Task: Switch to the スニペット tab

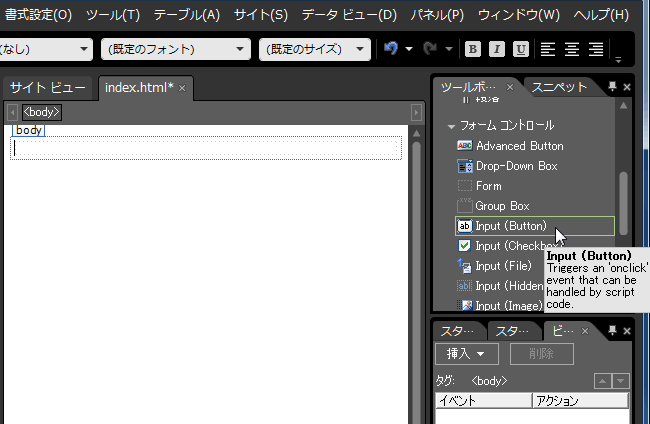Action: (559, 87)
